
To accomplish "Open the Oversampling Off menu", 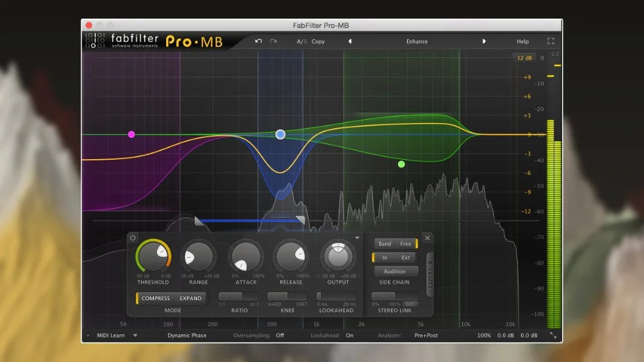I will (279, 336).
